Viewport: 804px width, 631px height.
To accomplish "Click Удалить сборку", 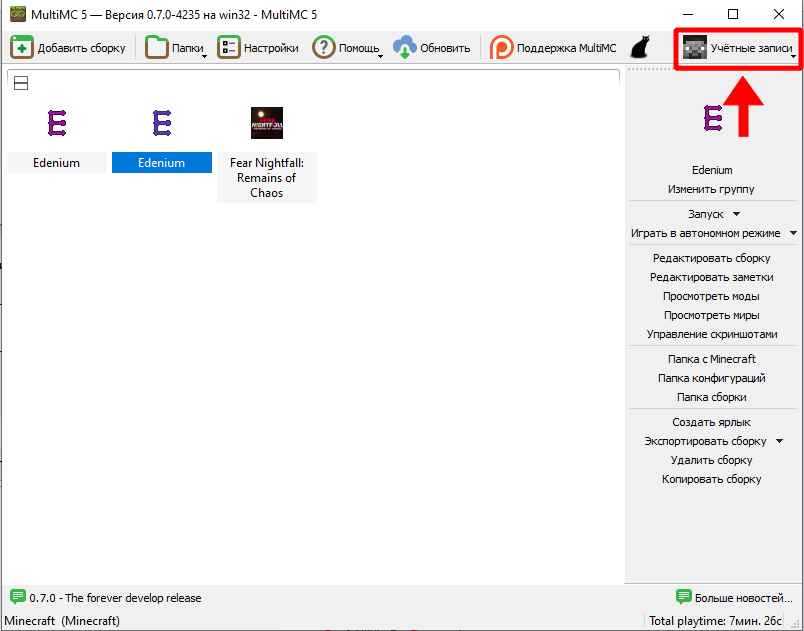I will tap(711, 460).
